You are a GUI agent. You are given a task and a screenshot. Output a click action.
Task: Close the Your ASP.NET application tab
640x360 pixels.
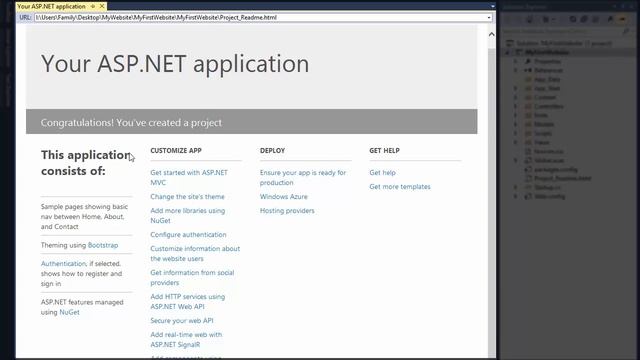pos(102,6)
